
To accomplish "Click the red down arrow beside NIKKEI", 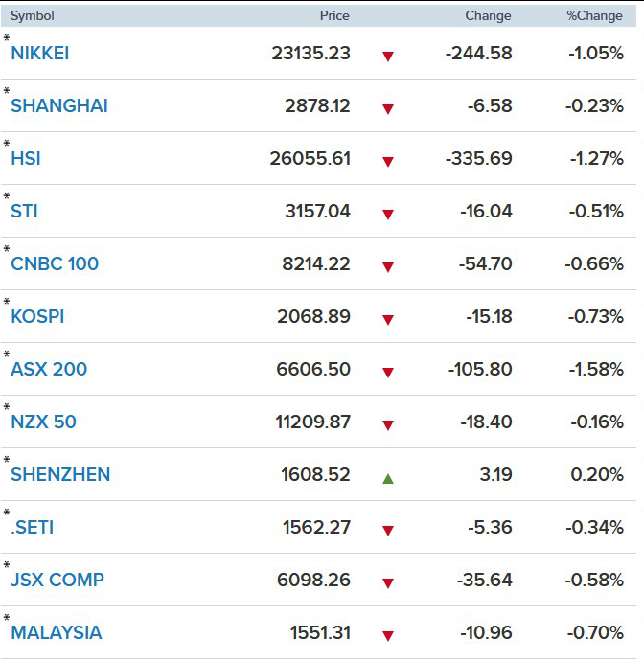I will [x=387, y=57].
